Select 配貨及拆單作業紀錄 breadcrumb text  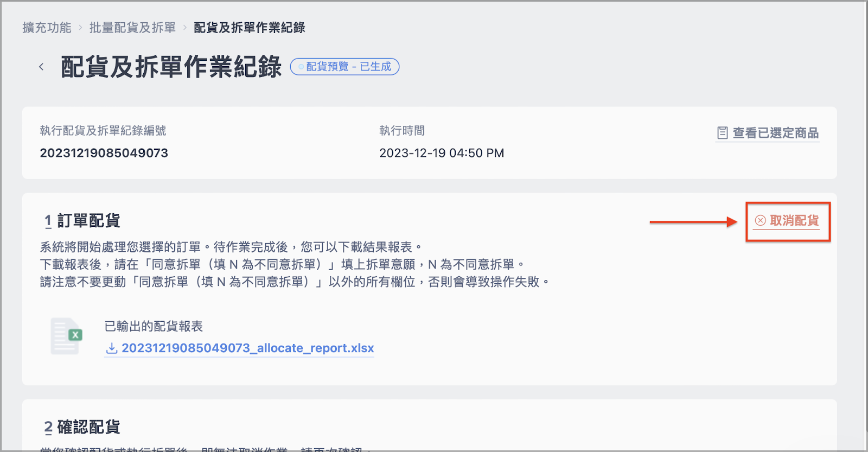coord(250,28)
